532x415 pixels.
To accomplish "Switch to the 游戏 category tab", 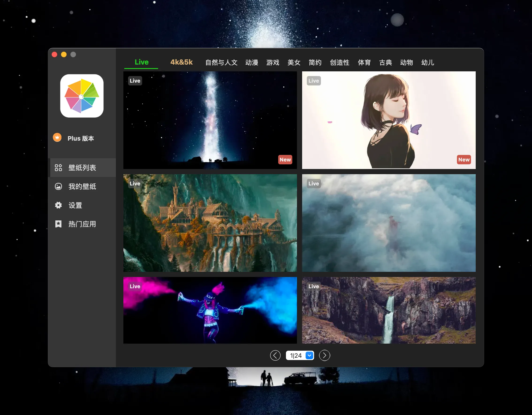I will click(273, 63).
